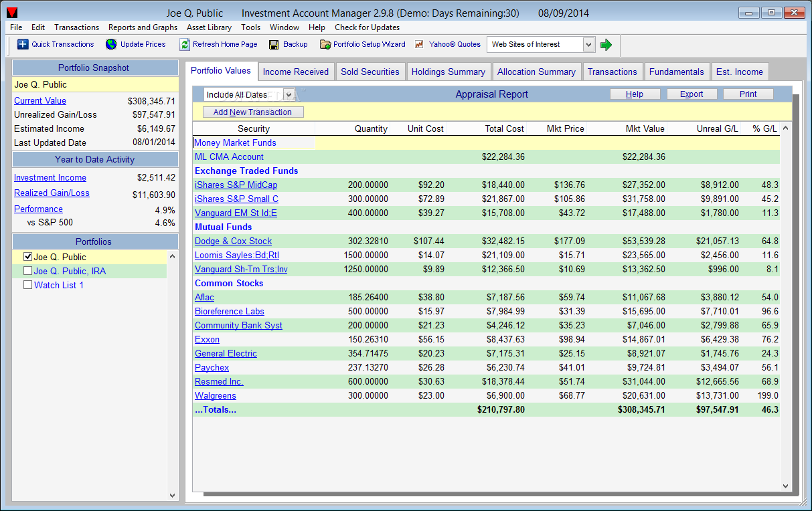Click the Quick Transactions plus icon
Screen dimensions: 812x511
pos(23,44)
